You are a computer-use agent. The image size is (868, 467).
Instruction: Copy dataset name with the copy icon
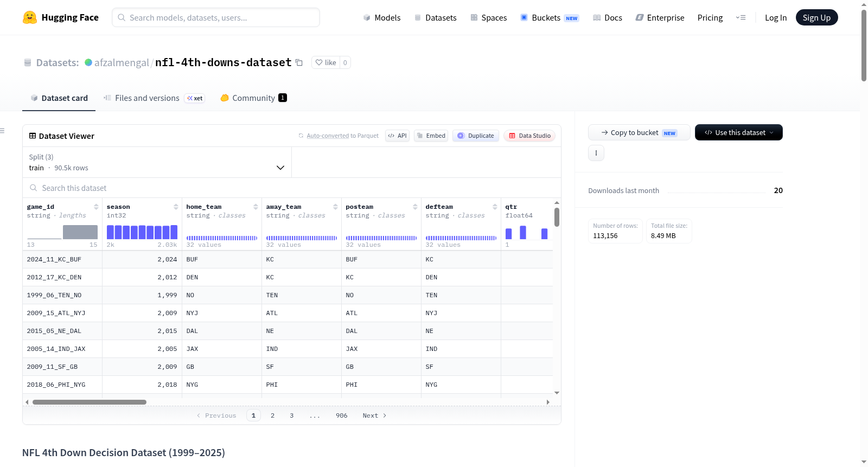click(299, 62)
